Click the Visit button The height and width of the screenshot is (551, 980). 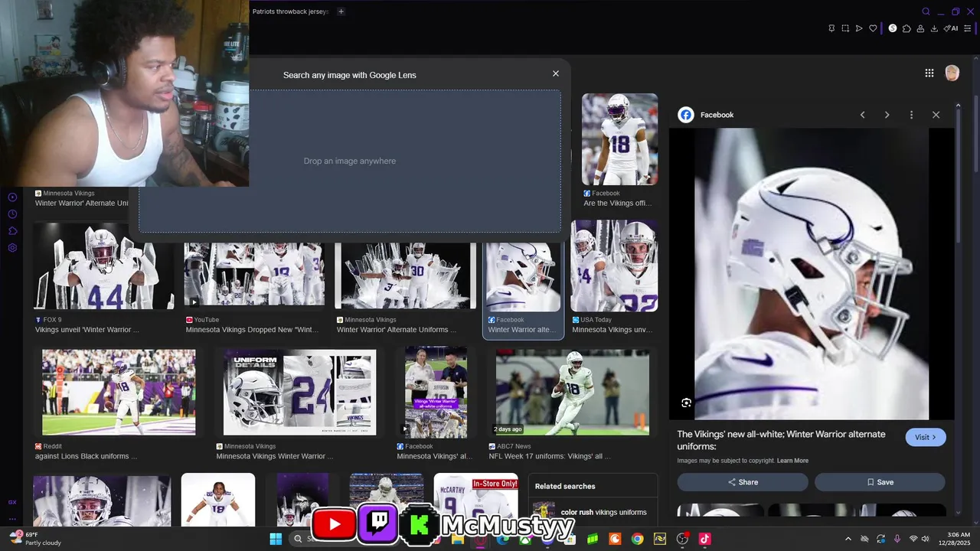(x=926, y=437)
